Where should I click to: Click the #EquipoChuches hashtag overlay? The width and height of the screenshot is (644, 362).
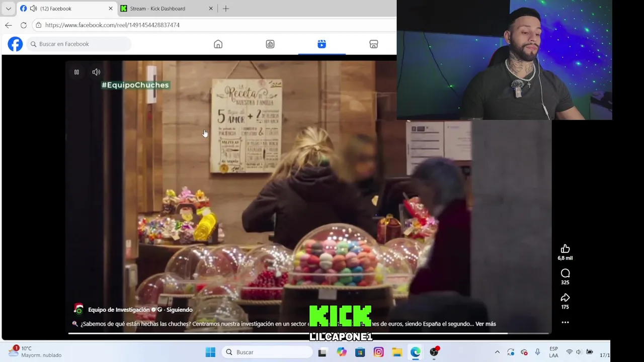coord(135,85)
